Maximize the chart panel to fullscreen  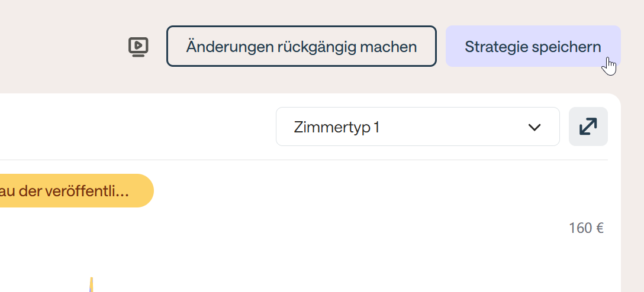[588, 126]
